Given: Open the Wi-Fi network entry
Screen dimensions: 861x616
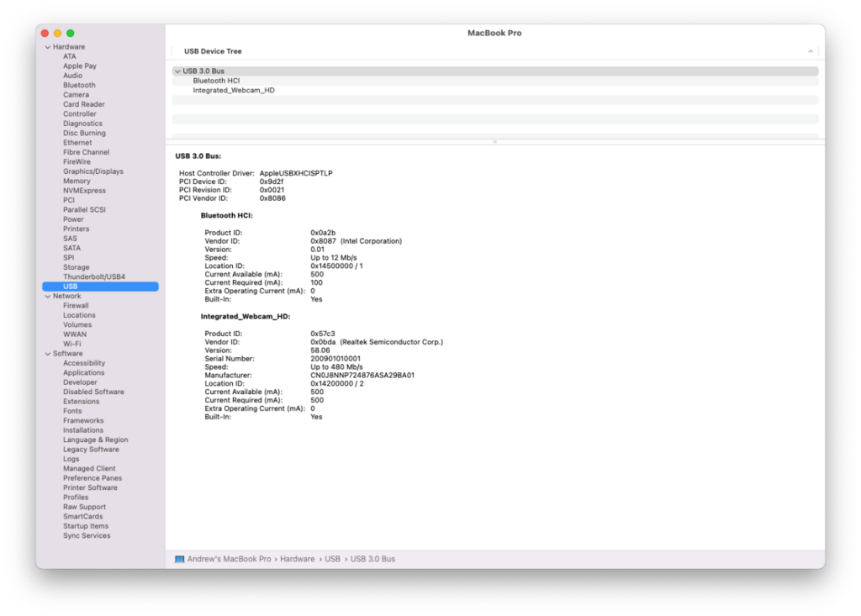Looking at the screenshot, I should 72,344.
